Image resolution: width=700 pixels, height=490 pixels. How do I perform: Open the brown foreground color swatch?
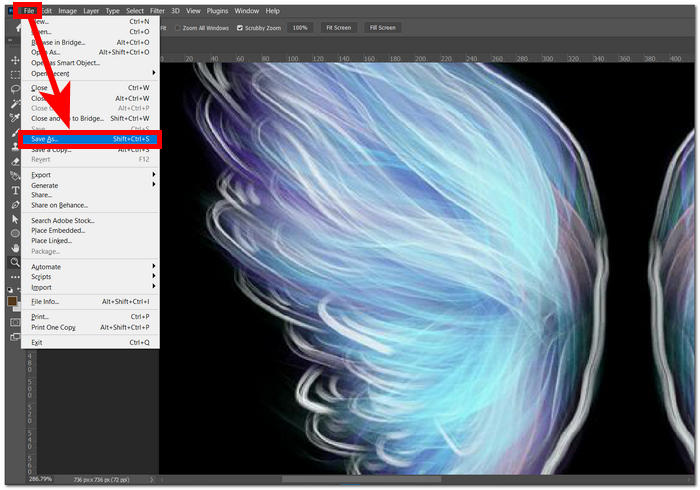(12, 301)
